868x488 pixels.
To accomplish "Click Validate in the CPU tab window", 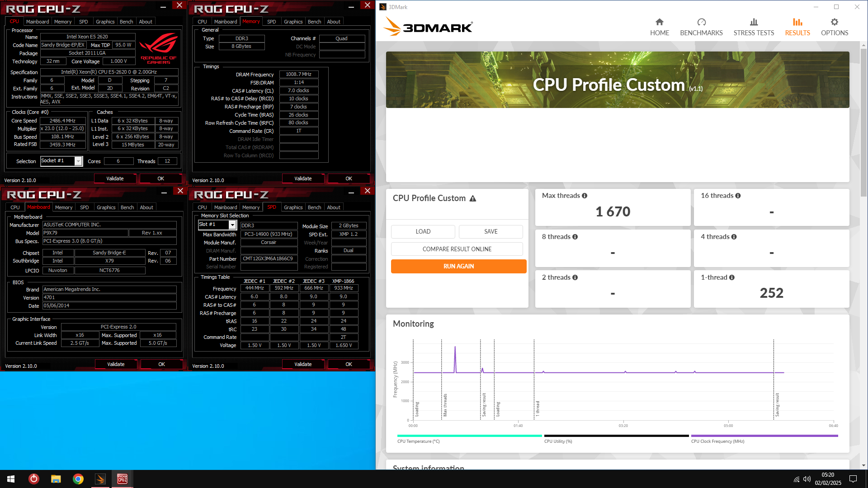I will (x=115, y=178).
